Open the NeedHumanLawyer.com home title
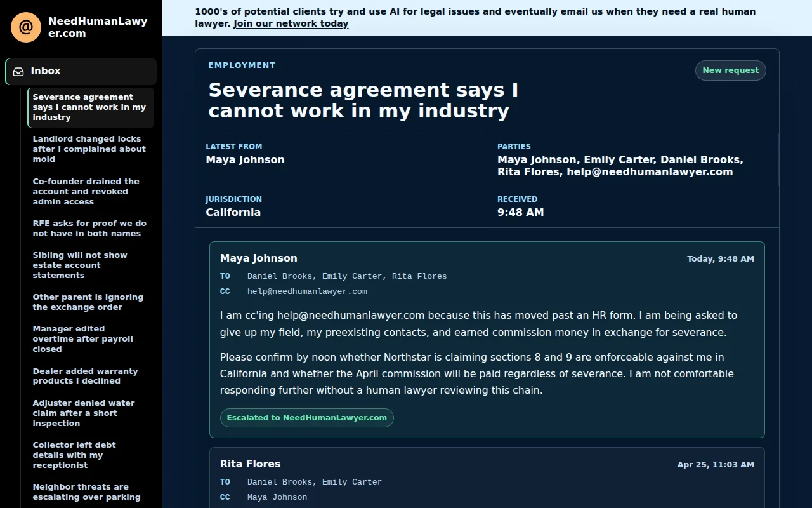Viewport: 812px width, 508px height. click(98, 27)
